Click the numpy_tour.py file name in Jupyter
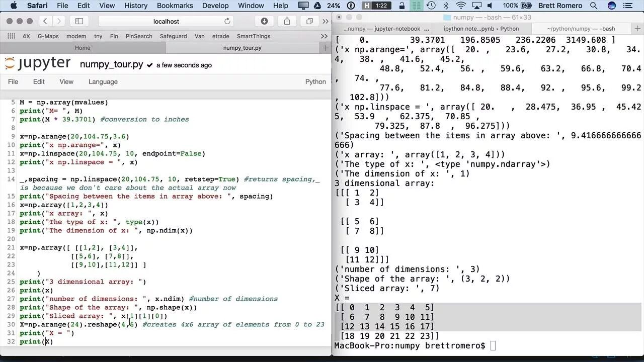The width and height of the screenshot is (644, 362). pos(112,65)
